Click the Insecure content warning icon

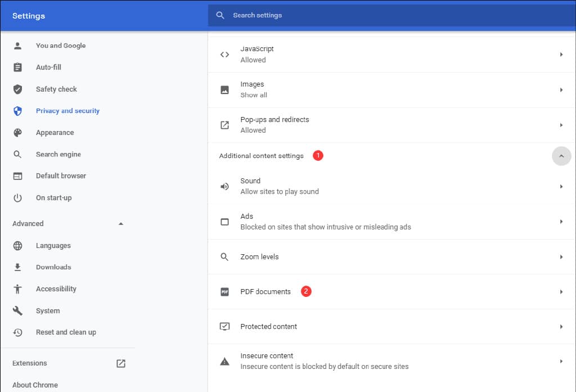click(225, 361)
